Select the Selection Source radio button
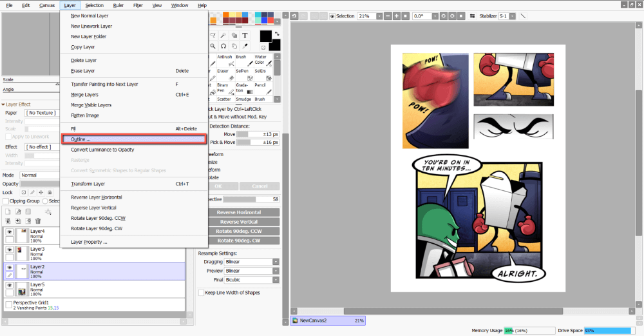This screenshot has width=644, height=336. coord(45,201)
